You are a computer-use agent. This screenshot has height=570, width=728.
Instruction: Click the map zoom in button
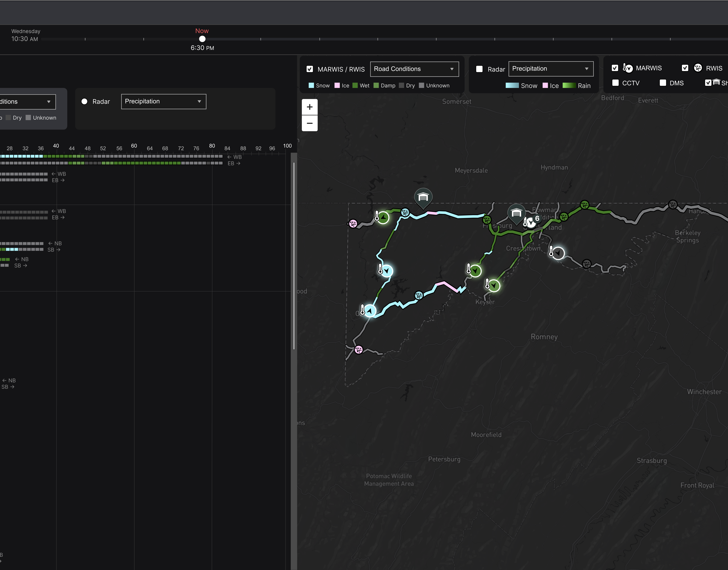[309, 107]
